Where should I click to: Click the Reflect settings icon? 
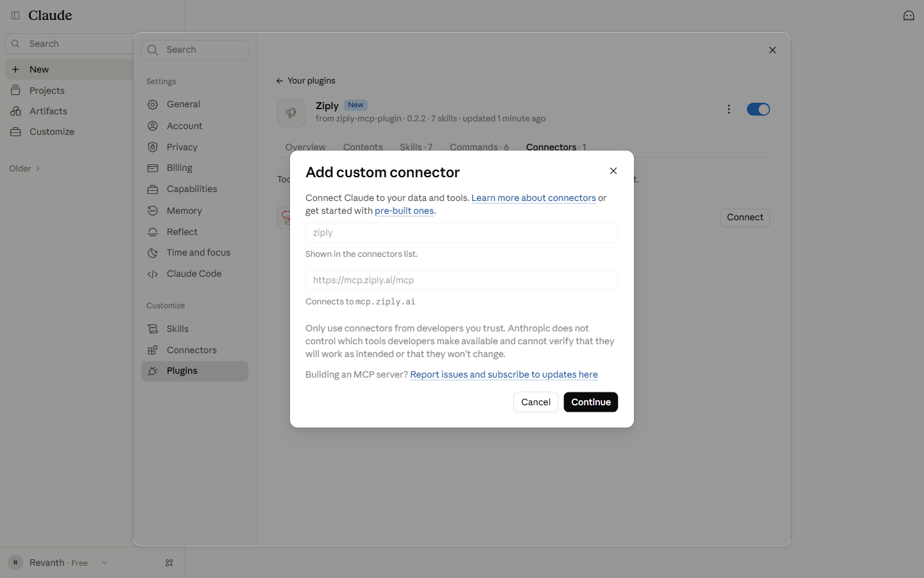pyautogui.click(x=153, y=232)
